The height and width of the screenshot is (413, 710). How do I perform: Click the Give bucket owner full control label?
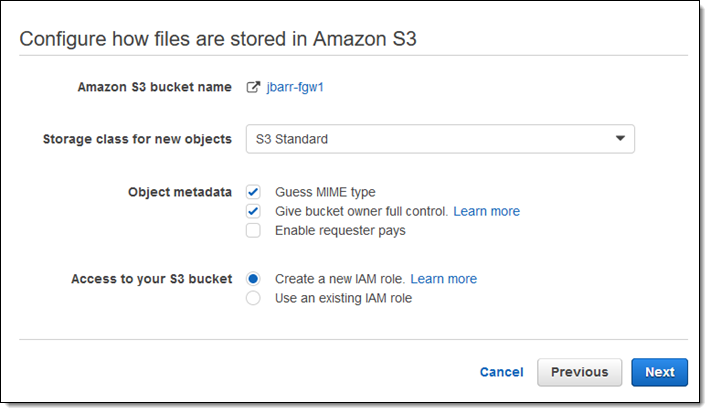[x=361, y=211]
